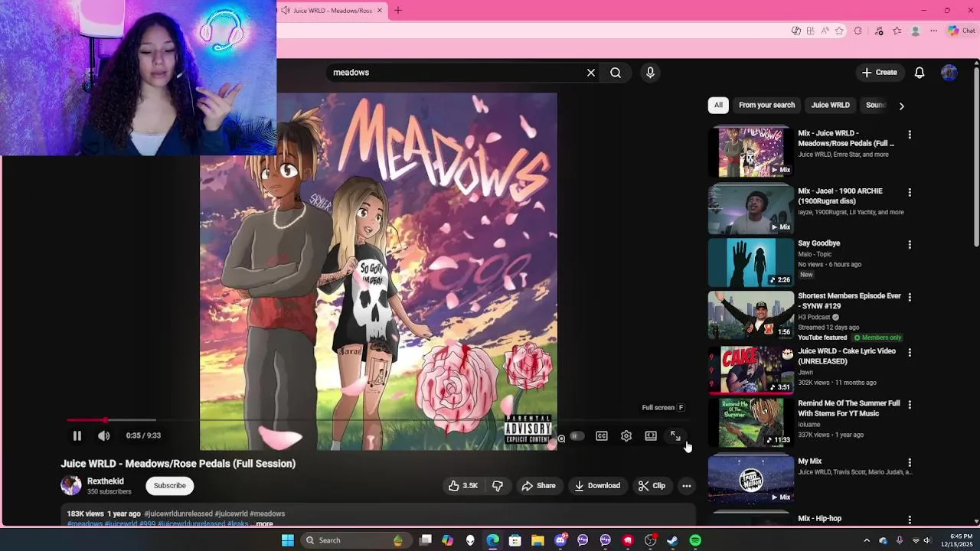Select the 'All' filter chip
The height and width of the screenshot is (551, 980).
point(718,105)
